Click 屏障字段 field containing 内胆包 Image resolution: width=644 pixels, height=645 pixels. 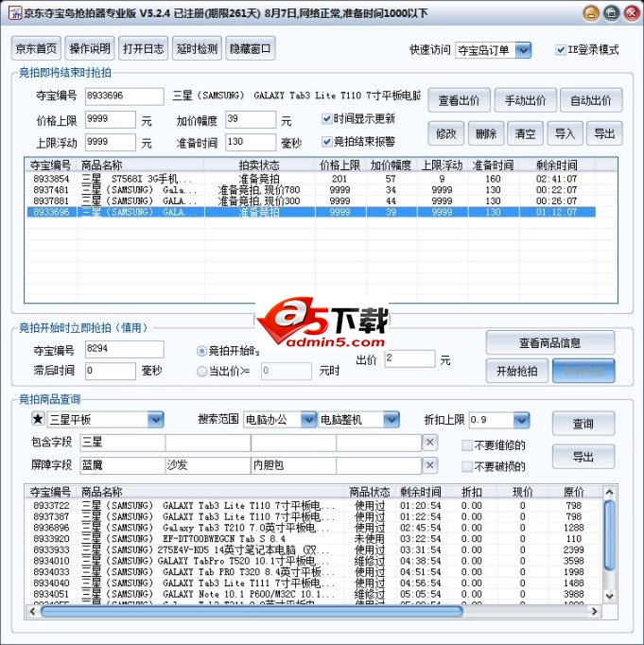click(x=293, y=465)
